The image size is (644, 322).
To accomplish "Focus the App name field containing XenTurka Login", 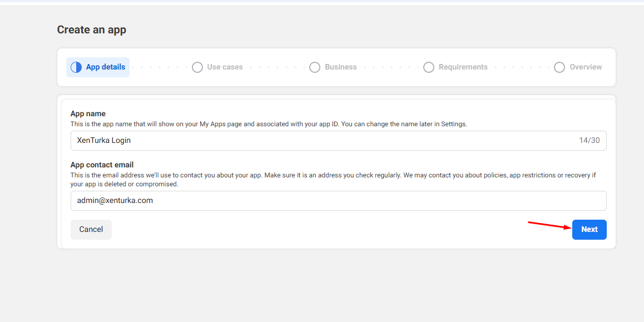I will (339, 141).
